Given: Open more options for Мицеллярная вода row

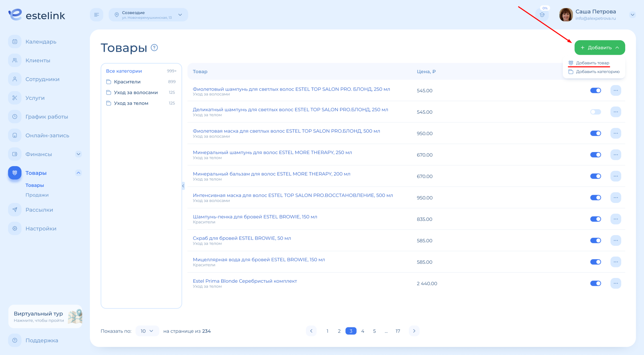Looking at the screenshot, I should coord(616,262).
